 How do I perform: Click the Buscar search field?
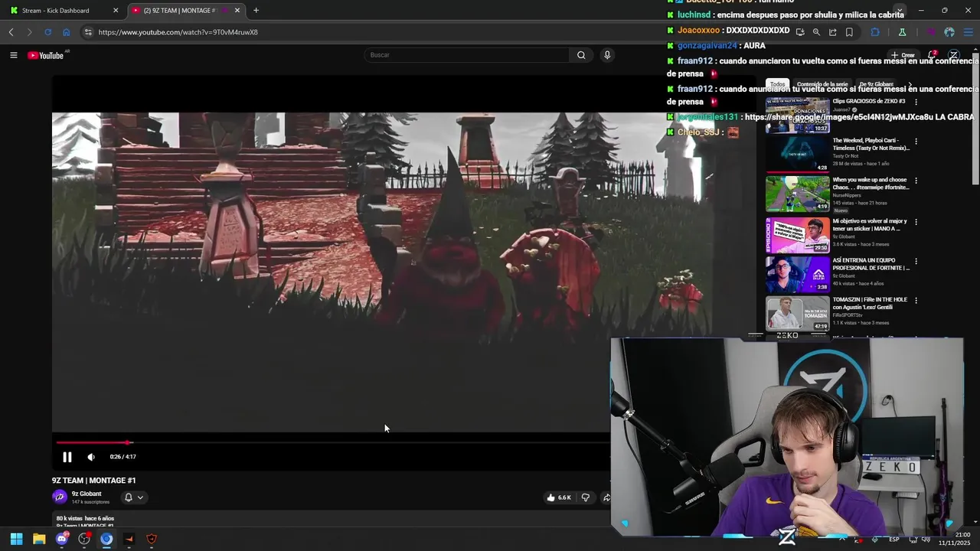467,55
